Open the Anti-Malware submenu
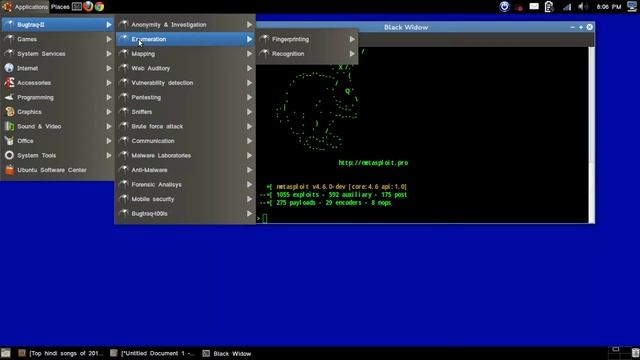This screenshot has height=360, width=640. 185,170
